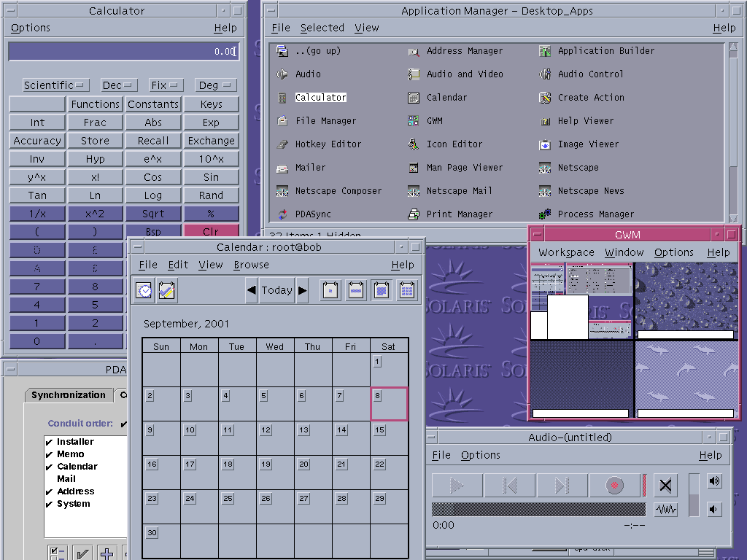Switch Calendar to month view icon
The image size is (747, 560).
click(382, 290)
